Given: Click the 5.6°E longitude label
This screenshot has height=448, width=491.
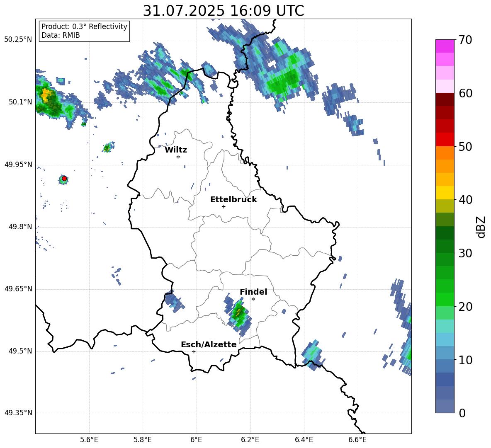Looking at the screenshot, I should (x=89, y=440).
